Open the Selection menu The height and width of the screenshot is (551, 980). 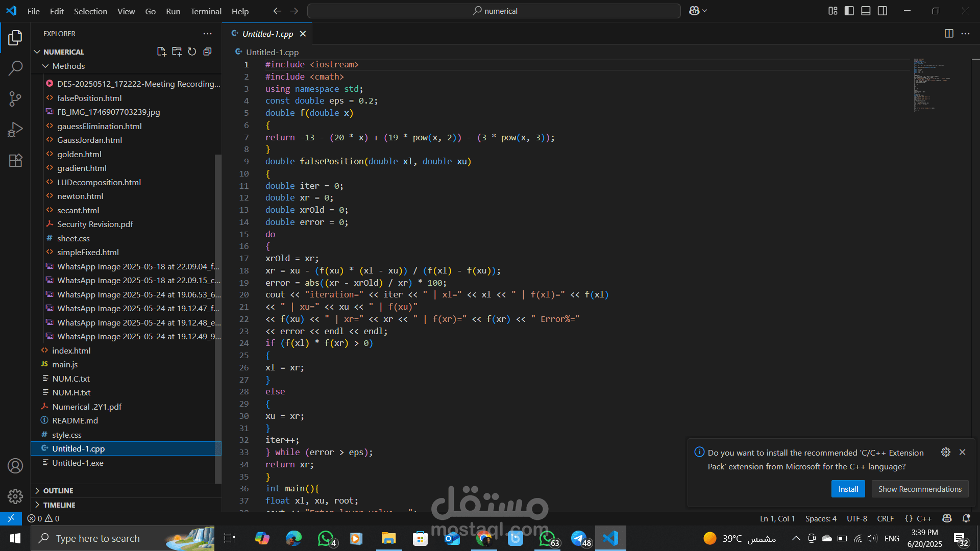tap(90, 11)
